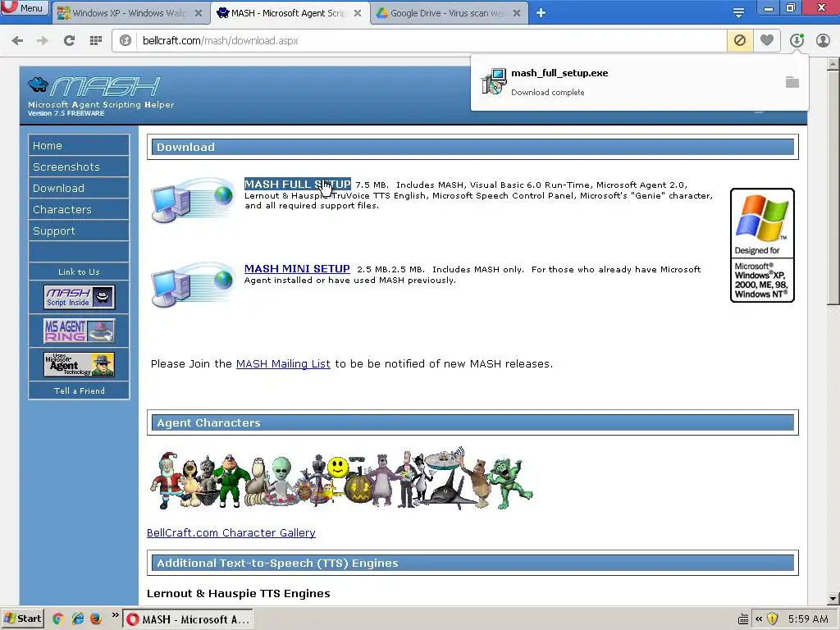The width and height of the screenshot is (840, 630).
Task: Go back with the browser back arrow
Action: click(x=17, y=41)
